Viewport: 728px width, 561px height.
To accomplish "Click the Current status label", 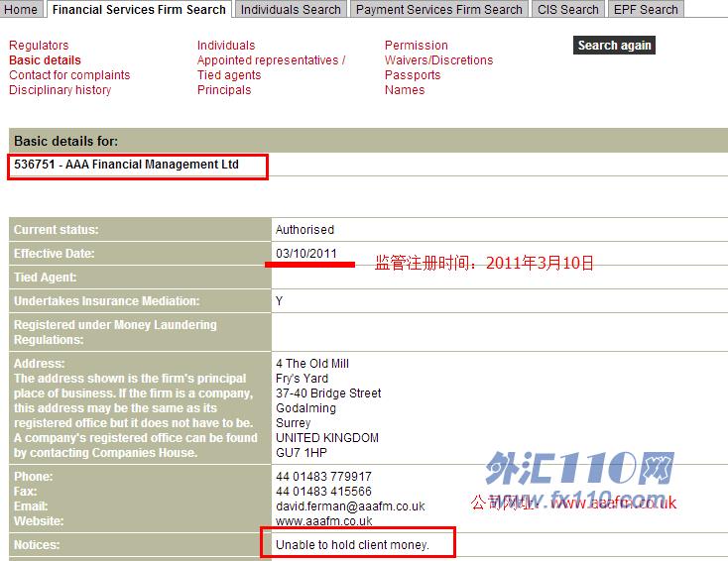I will click(x=57, y=229).
